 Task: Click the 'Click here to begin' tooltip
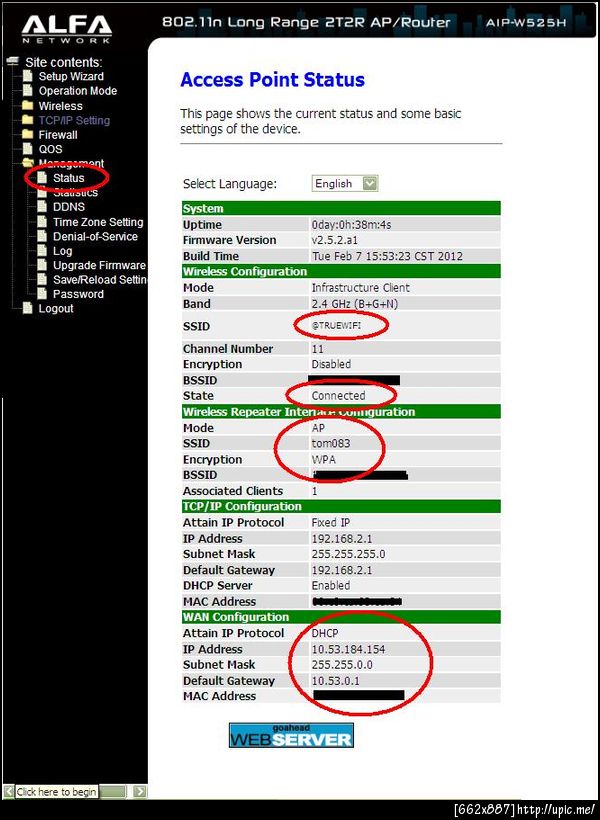click(x=56, y=792)
